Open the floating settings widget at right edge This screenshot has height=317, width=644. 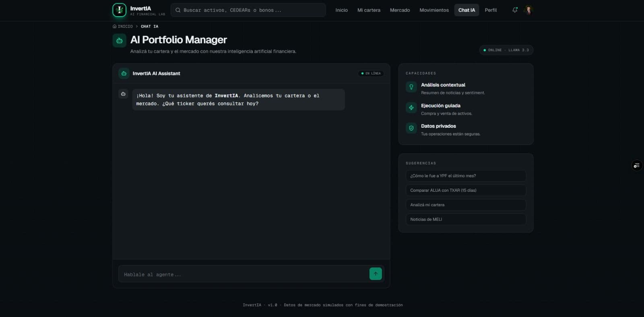637,166
